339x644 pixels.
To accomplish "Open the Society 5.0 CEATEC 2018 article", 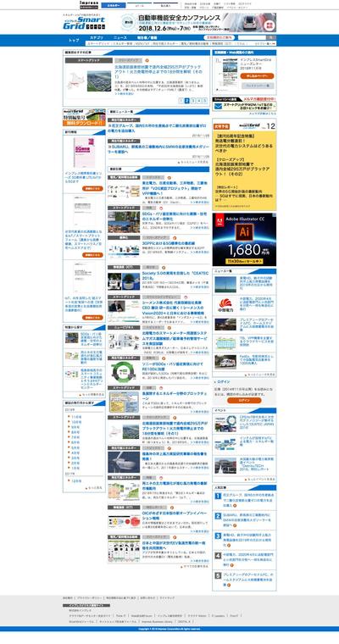I will pos(175,275).
